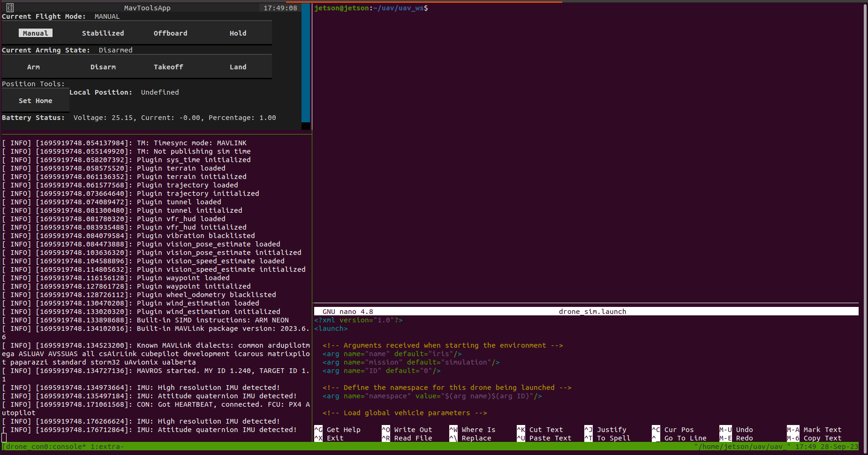Click arg name="mission" line in nano
Image resolution: width=868 pixels, height=455 pixels.
tap(411, 362)
